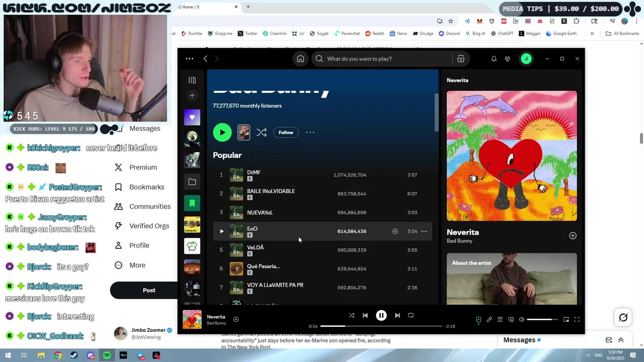Select the track VeLDÁ
The height and width of the screenshot is (362, 644).
(322, 250)
